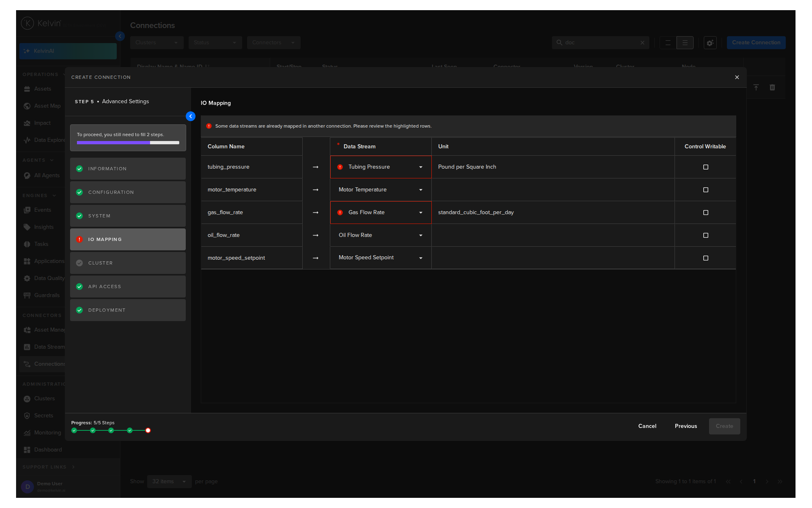Open Tubing Pressure data stream dropdown

381,167
